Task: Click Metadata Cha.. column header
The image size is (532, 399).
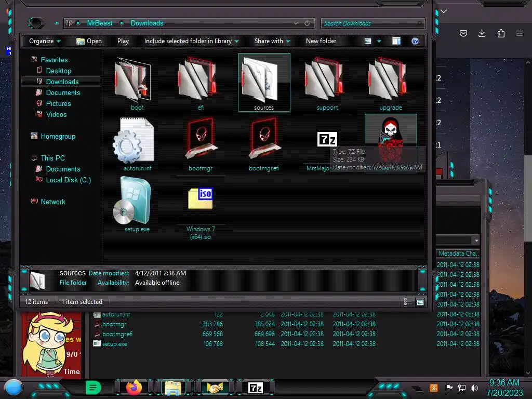Action: pyautogui.click(x=458, y=254)
